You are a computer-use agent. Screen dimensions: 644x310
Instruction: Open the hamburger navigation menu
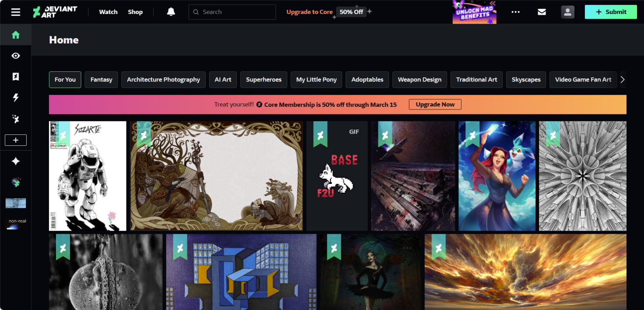tap(16, 12)
